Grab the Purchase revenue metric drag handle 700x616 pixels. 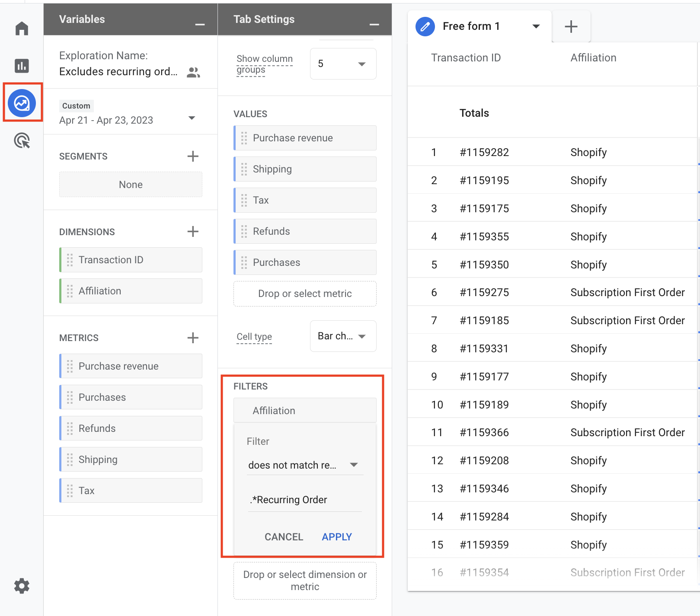pyautogui.click(x=70, y=366)
